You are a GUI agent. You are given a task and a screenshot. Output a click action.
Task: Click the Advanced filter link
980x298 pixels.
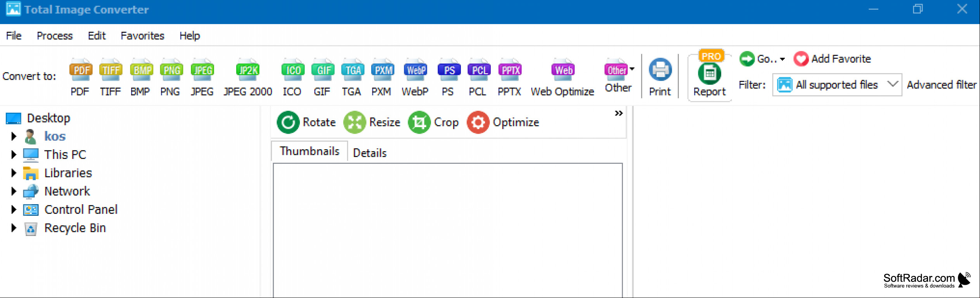point(942,85)
